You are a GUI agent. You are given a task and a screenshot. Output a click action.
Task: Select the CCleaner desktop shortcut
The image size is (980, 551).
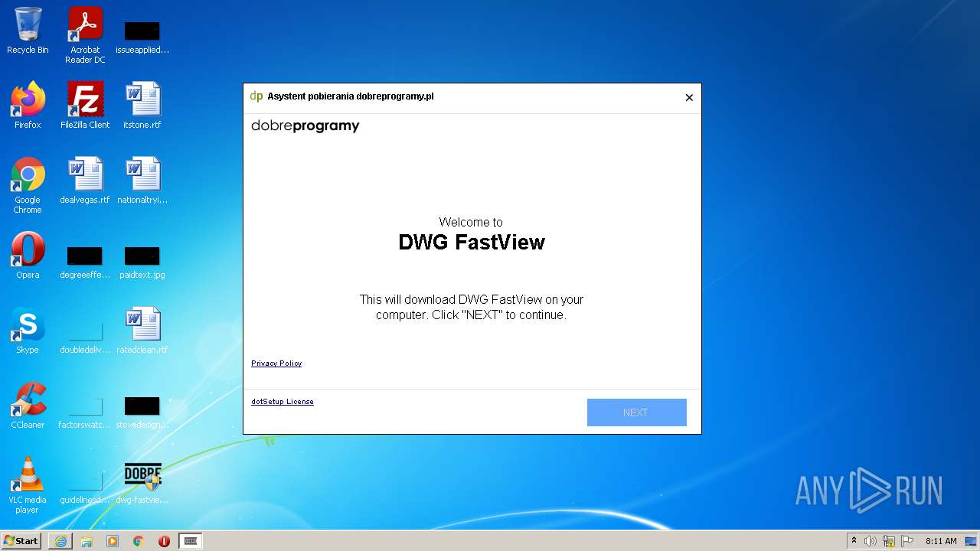tap(28, 405)
